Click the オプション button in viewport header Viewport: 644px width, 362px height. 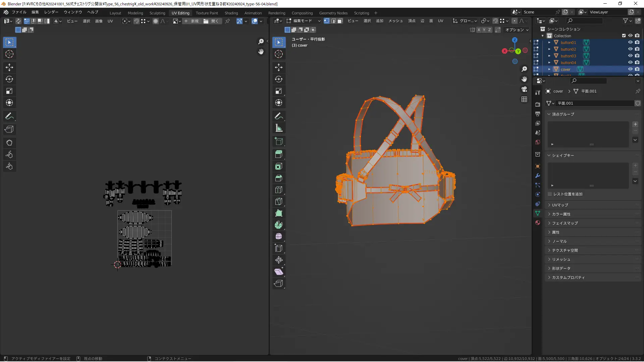(517, 30)
